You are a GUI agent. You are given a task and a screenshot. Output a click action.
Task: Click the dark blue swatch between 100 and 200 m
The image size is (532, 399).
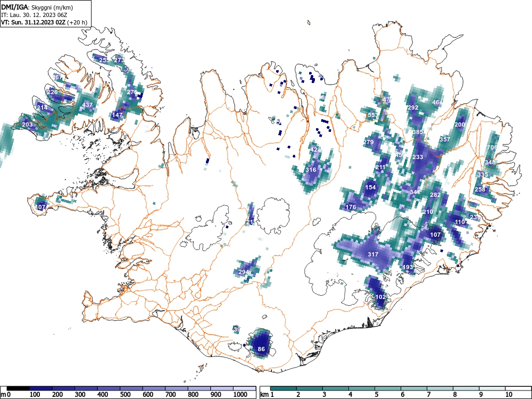click(41, 388)
